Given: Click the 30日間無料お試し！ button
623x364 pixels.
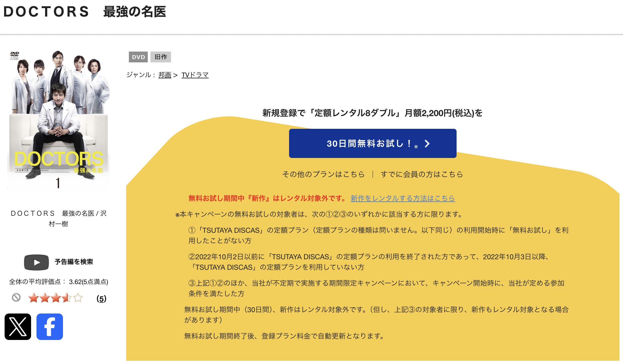Looking at the screenshot, I should [x=373, y=143].
